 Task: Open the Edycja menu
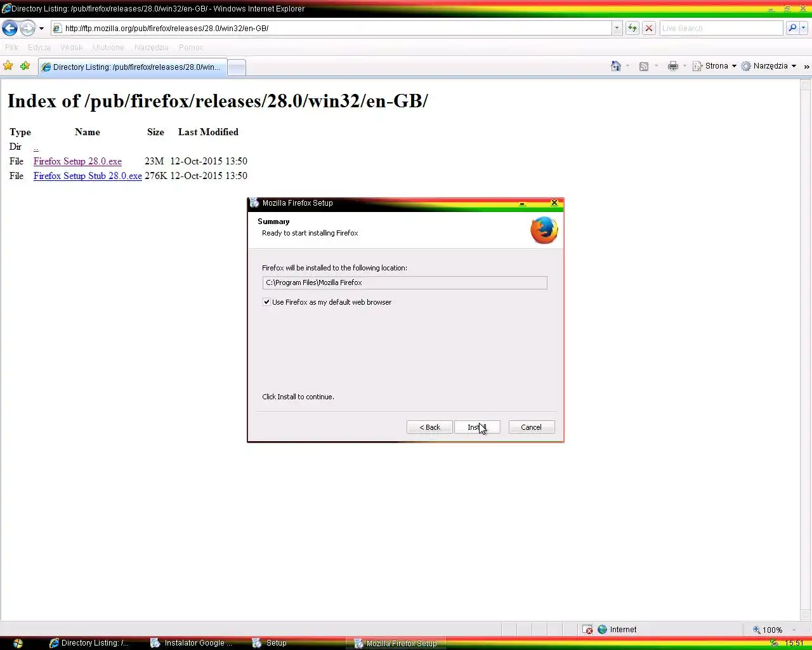coord(39,48)
